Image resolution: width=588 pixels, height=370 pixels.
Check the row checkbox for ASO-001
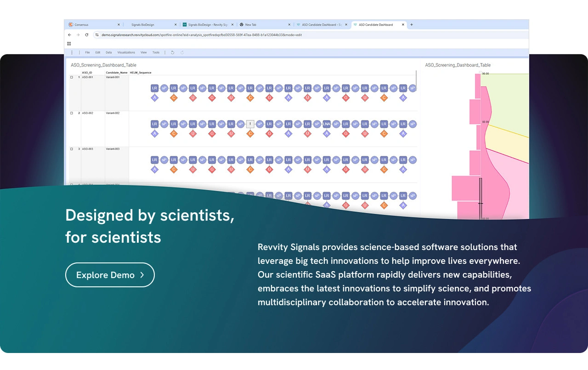click(71, 77)
